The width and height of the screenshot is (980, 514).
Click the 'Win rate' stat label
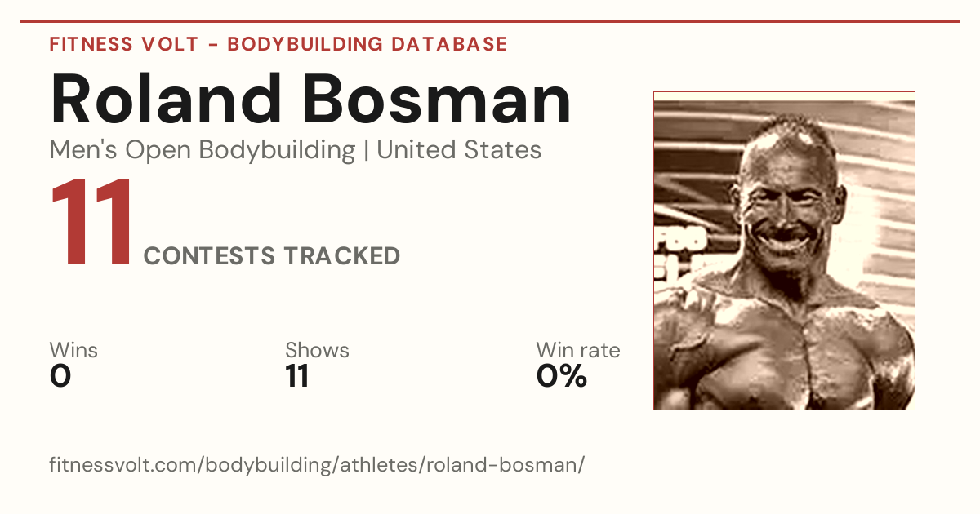click(x=578, y=351)
